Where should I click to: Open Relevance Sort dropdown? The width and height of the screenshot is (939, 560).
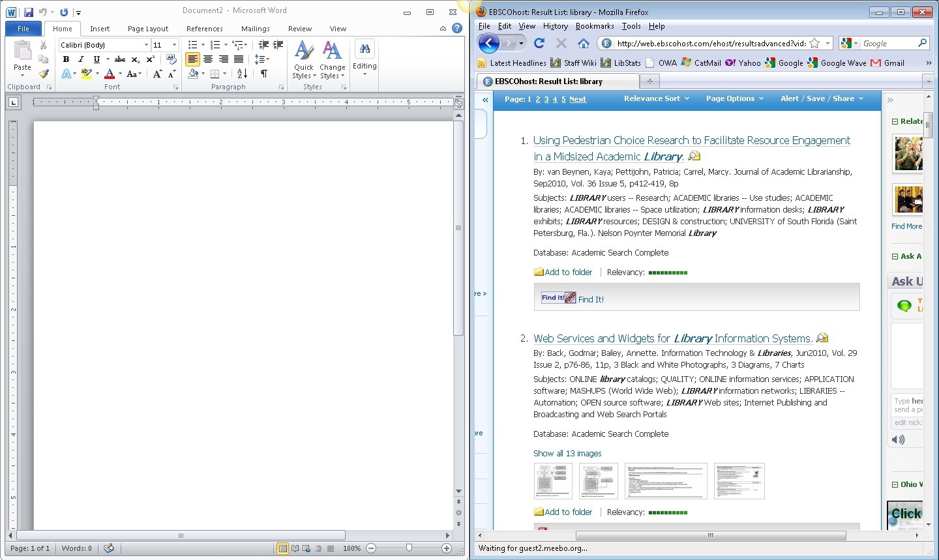pos(656,98)
